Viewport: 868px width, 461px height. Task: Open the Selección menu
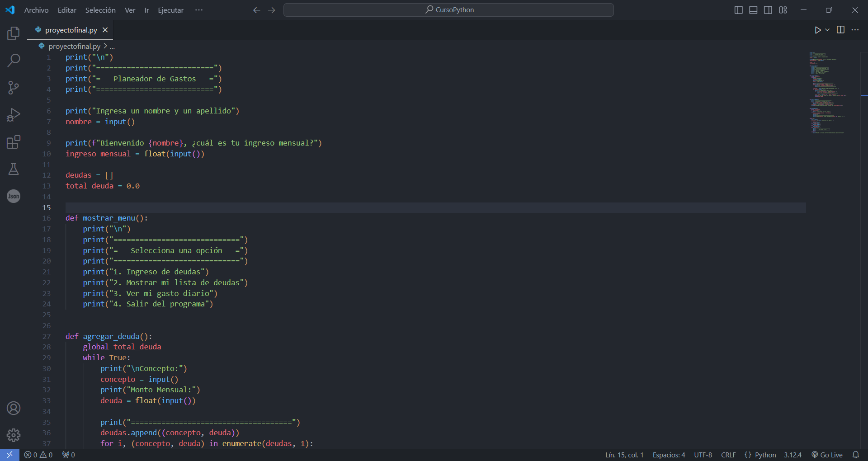coord(100,10)
